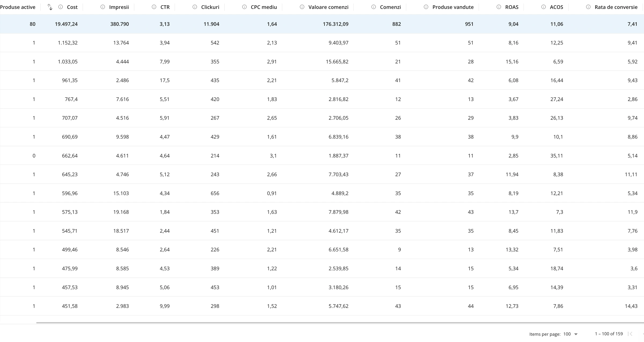Click cost cell 1.033,05
Screen dimensions: 644x342
point(68,62)
